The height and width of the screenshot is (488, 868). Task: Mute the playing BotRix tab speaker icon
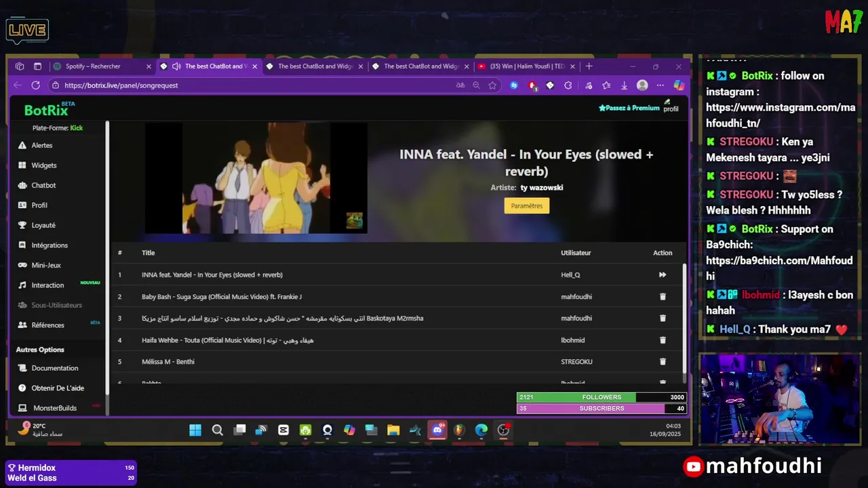pos(176,66)
